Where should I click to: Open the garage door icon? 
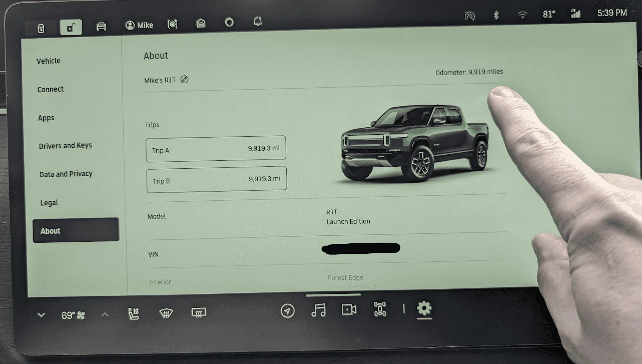click(x=201, y=23)
